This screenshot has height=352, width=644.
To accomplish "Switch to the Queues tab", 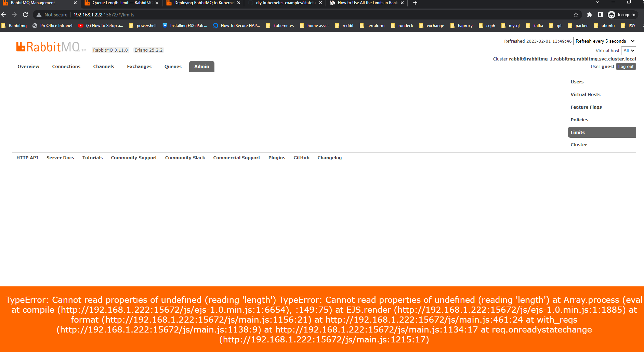I will click(x=173, y=66).
